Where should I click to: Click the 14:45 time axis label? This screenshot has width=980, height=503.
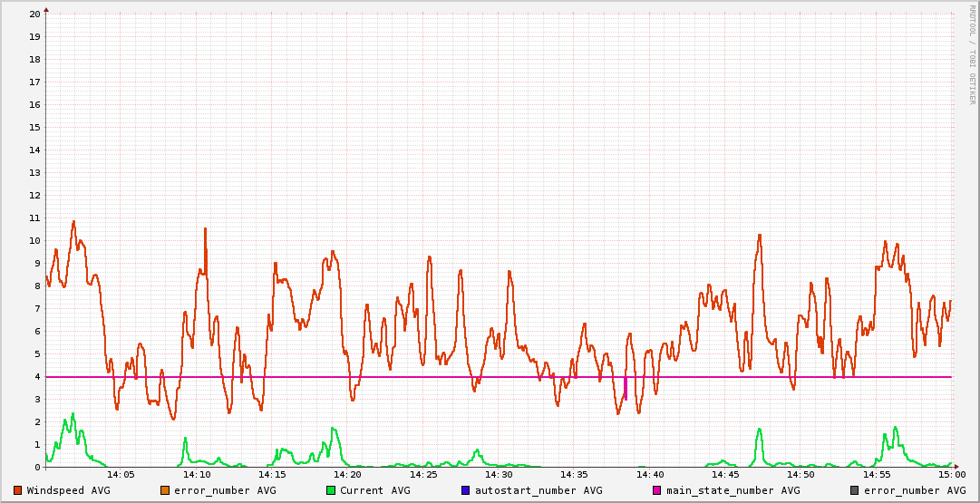coord(725,475)
